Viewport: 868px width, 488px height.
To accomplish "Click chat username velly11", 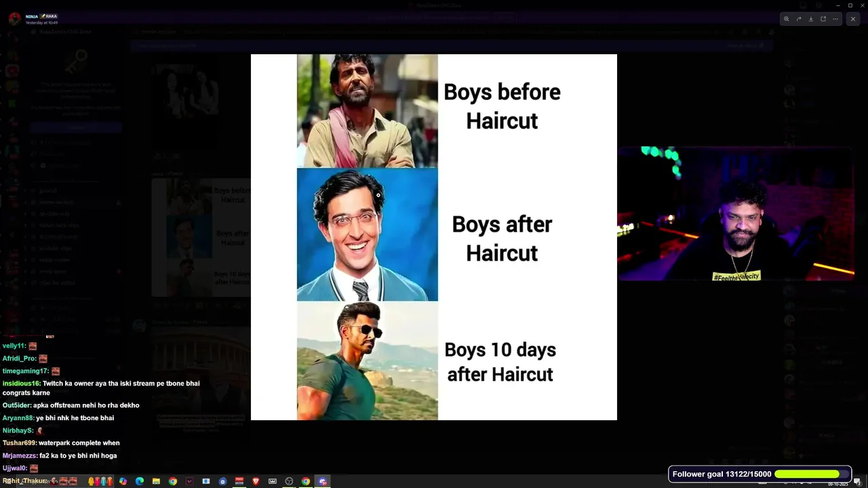I will click(14, 346).
